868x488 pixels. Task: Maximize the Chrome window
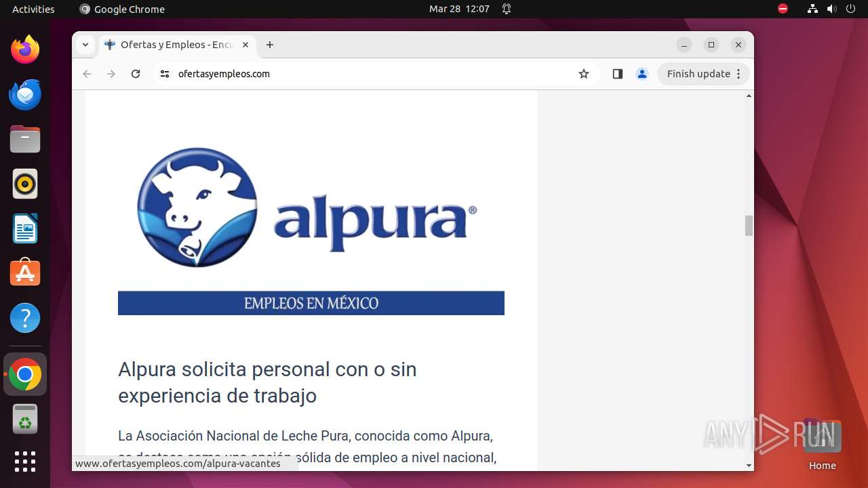click(x=711, y=45)
